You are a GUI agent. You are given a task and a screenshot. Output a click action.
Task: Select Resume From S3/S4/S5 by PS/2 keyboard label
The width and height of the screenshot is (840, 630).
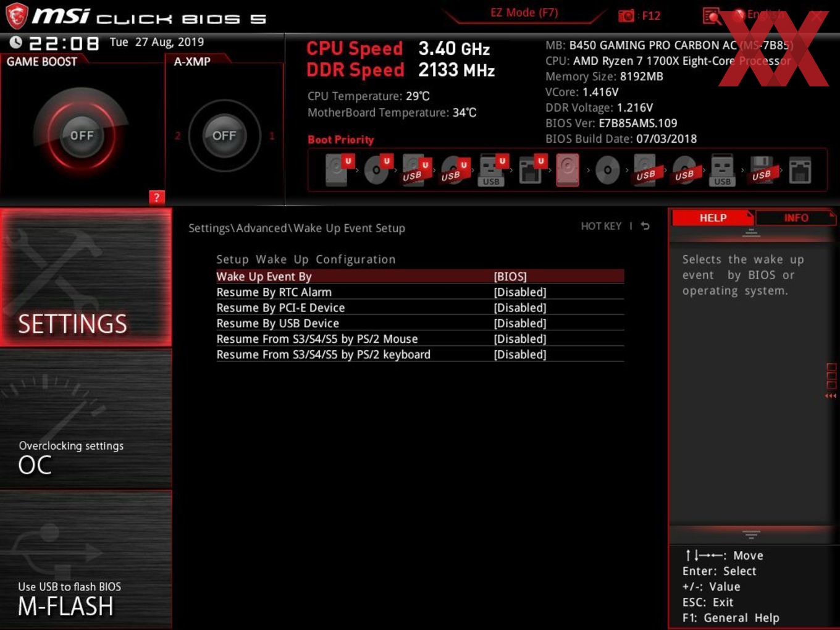(x=323, y=355)
